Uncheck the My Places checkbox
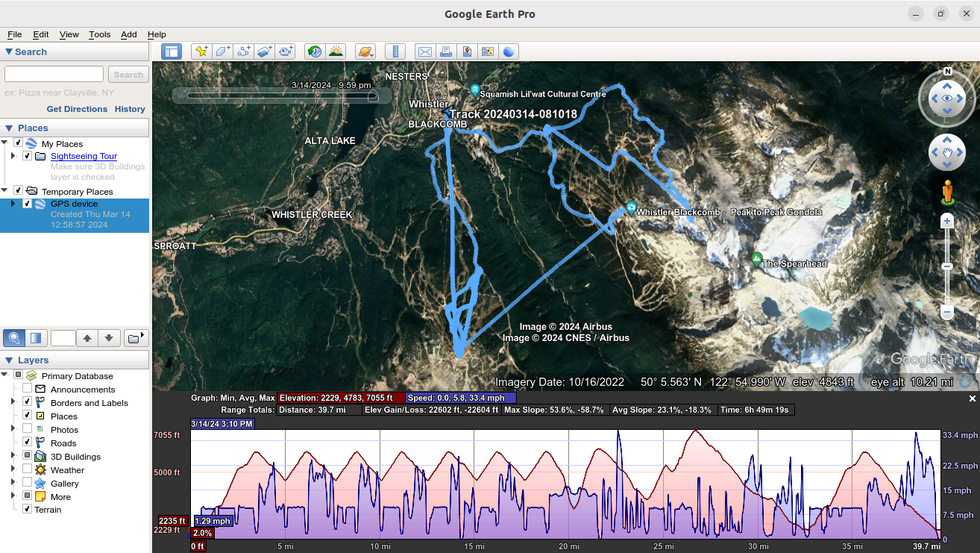 pos(18,143)
